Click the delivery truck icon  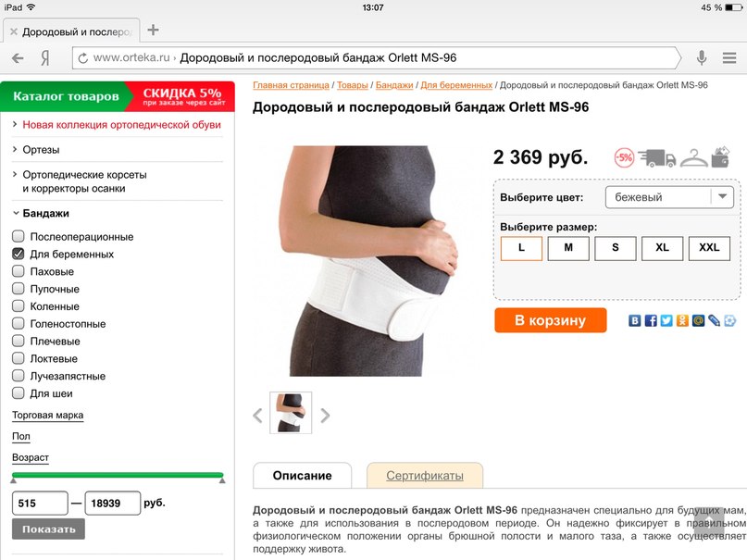(657, 157)
